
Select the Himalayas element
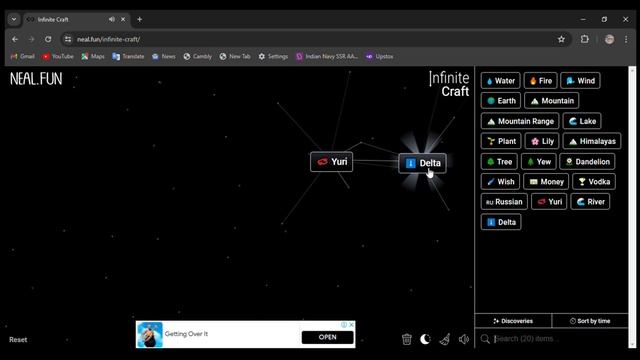point(592,141)
